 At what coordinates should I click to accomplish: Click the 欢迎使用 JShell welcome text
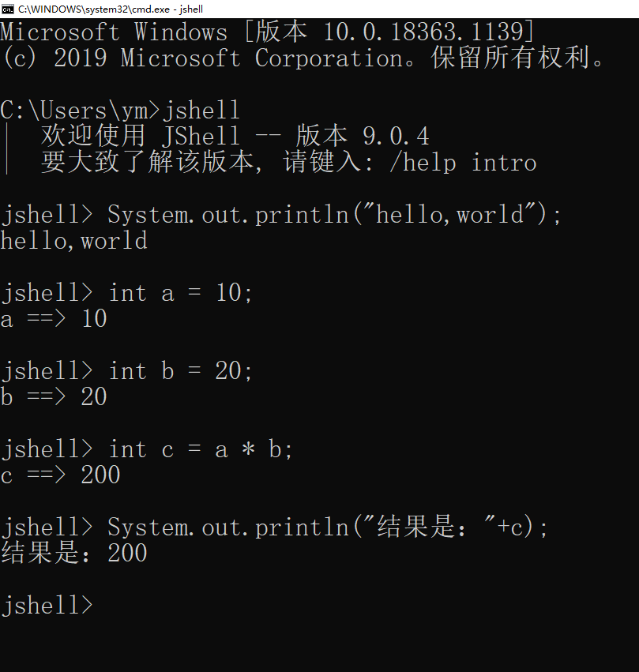tap(140, 136)
